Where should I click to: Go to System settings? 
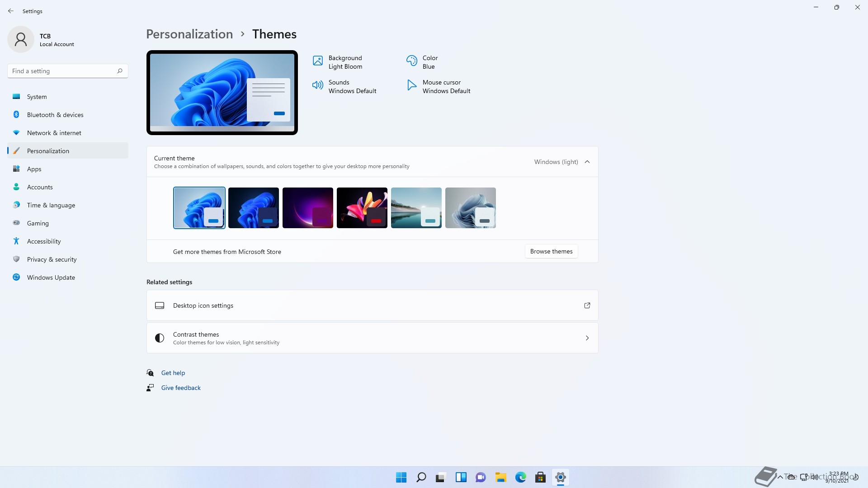pyautogui.click(x=68, y=97)
